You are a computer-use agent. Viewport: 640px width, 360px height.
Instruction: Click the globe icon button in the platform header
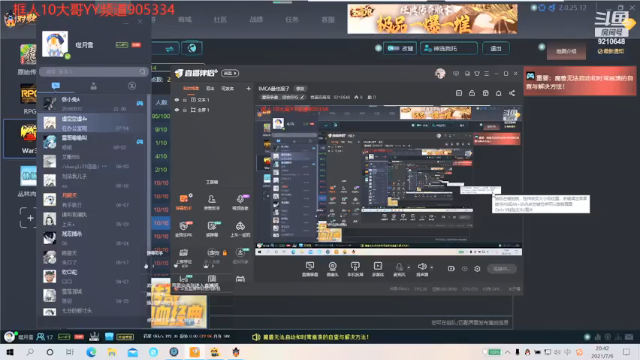pos(192,48)
